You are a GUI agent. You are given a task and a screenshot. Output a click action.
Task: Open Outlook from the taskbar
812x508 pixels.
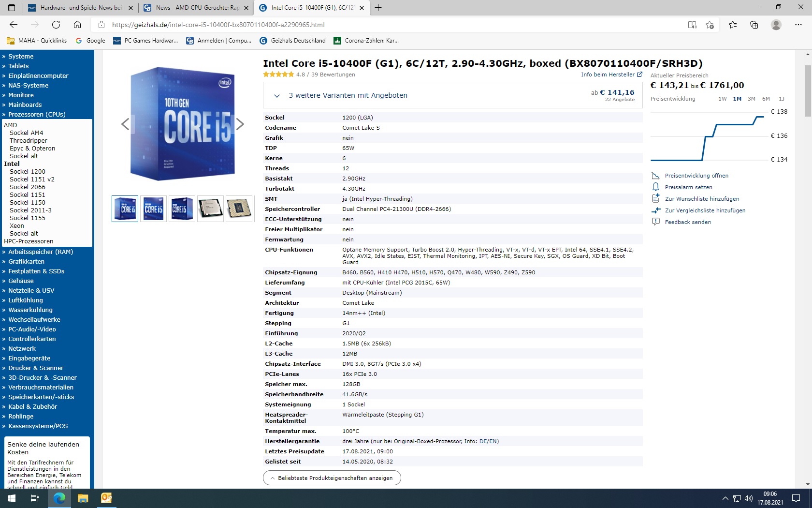[x=106, y=498]
